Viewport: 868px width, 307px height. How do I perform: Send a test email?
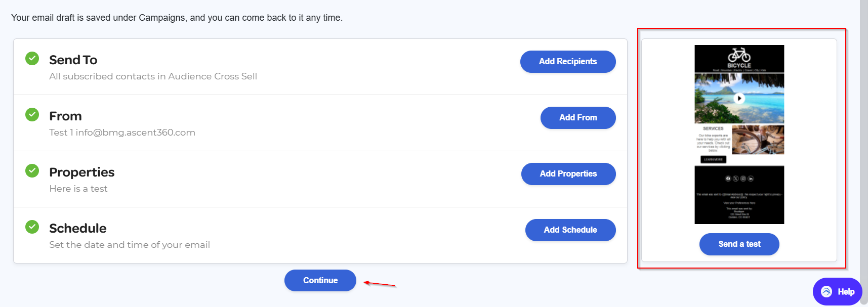(739, 244)
